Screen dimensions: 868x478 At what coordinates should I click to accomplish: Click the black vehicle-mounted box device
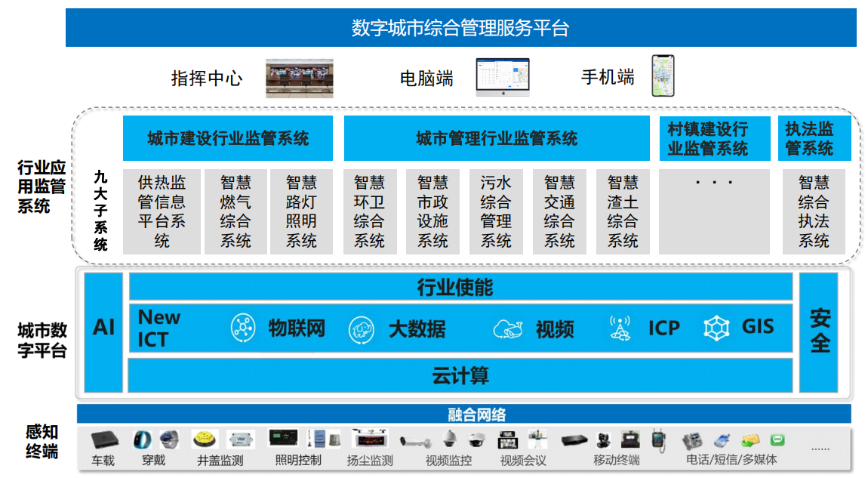click(105, 440)
